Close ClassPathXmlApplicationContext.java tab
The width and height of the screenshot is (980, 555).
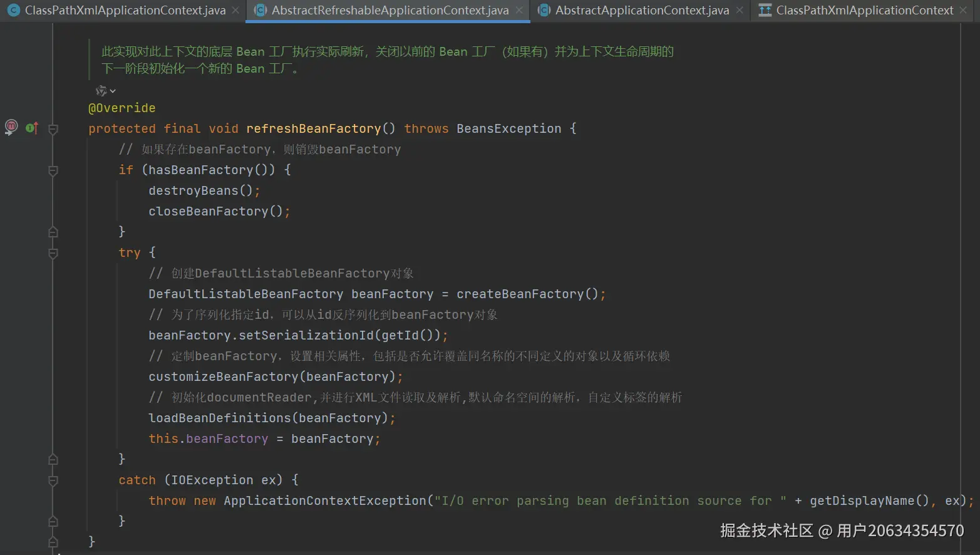235,10
